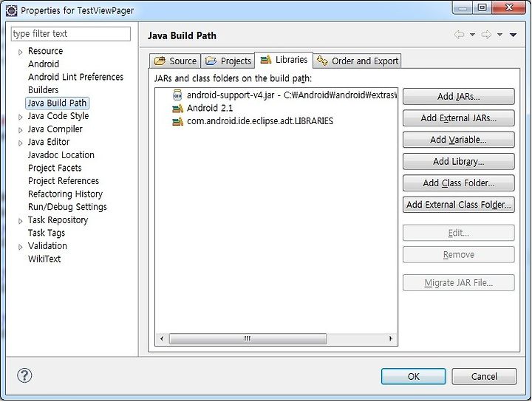Image resolution: width=532 pixels, height=402 pixels.
Task: Open the Order and Export tab
Action: (357, 61)
